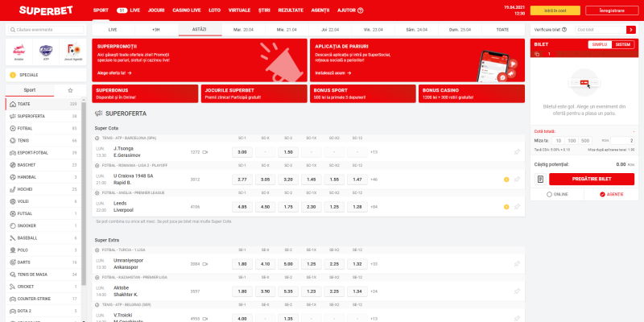Screen dimensions: 644x322
Task: Open the Futsal sport icon
Action: click(x=13, y=213)
